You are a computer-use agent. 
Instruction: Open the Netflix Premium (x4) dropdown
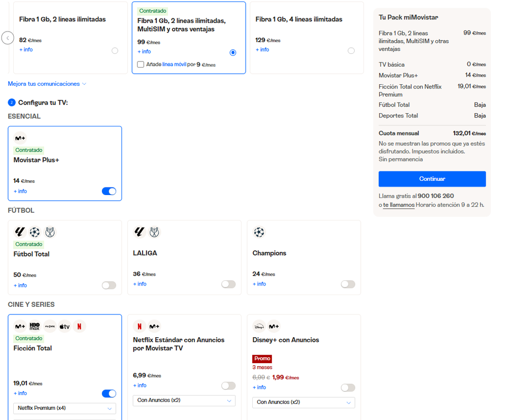click(64, 408)
